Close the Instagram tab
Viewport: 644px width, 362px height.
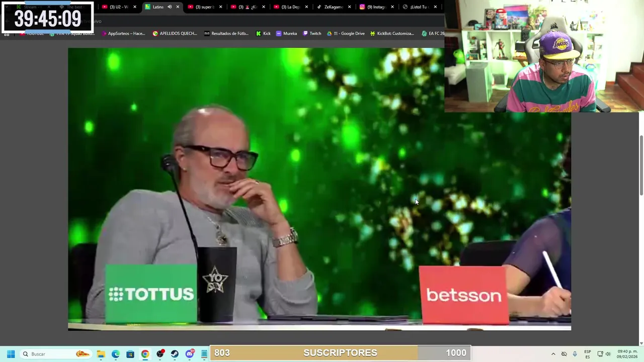click(x=392, y=7)
